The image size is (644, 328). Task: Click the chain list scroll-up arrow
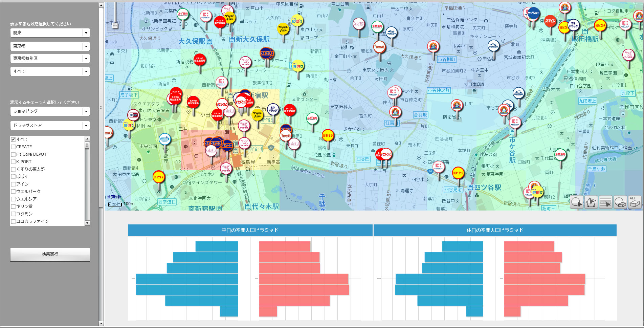point(87,139)
